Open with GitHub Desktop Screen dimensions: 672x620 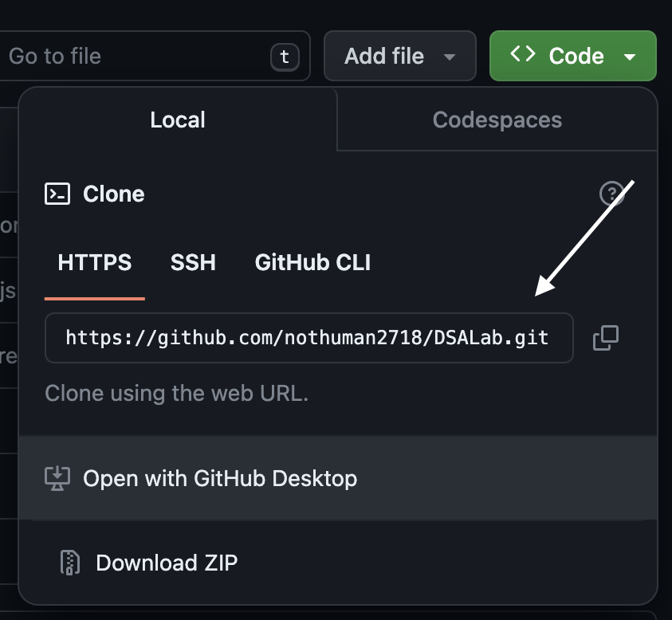[x=338, y=478]
